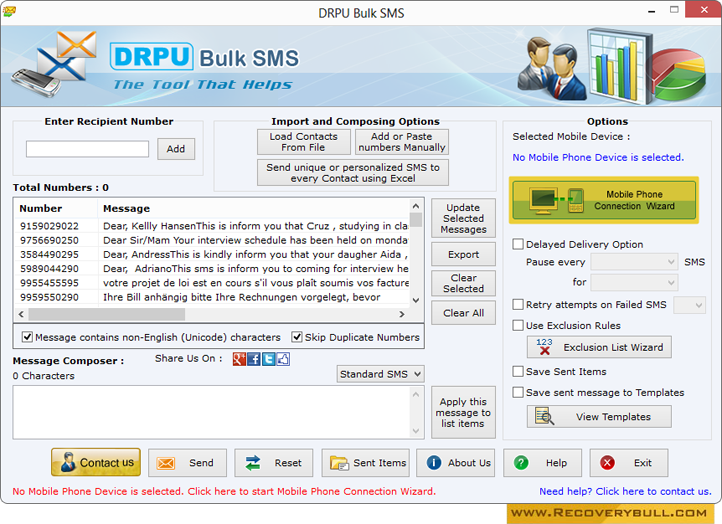Image resolution: width=722 pixels, height=524 pixels.
Task: Click Apply this message to list items
Action: 463,412
